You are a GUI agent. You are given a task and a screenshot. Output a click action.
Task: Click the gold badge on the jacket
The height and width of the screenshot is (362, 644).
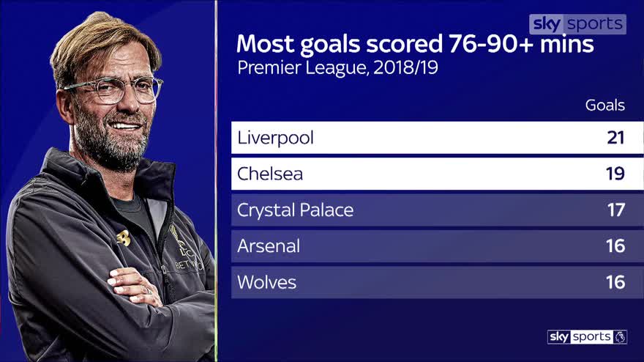coord(124,237)
